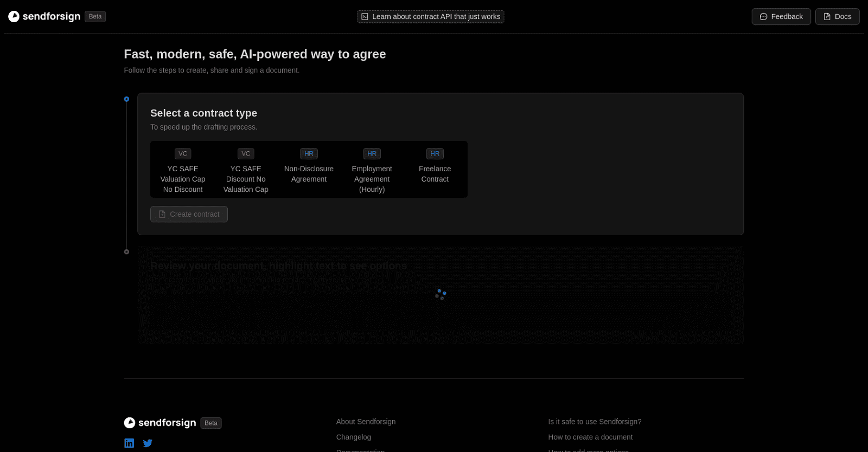Viewport: 868px width, 452px height.
Task: Click VC badge above YC SAFE Valuation Cap
Action: coord(183,154)
